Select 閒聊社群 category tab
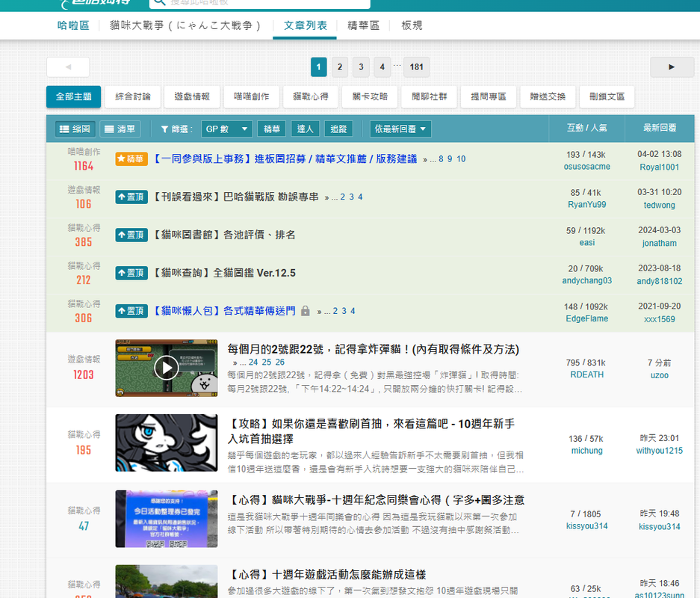 (x=429, y=97)
